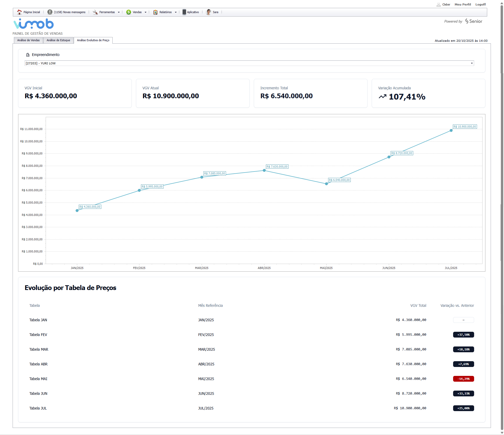Click the green Vendas dollar icon
The image size is (504, 435).
pos(129,12)
